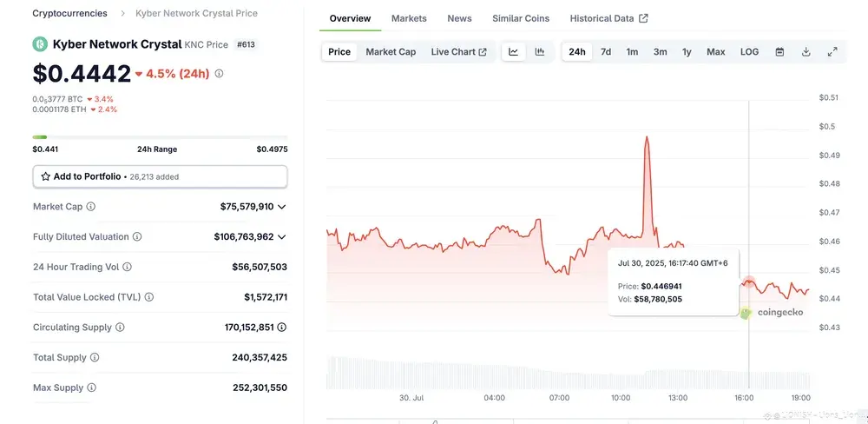Screen dimensions: 868x424
Task: Select Price chart mode
Action: coord(339,51)
